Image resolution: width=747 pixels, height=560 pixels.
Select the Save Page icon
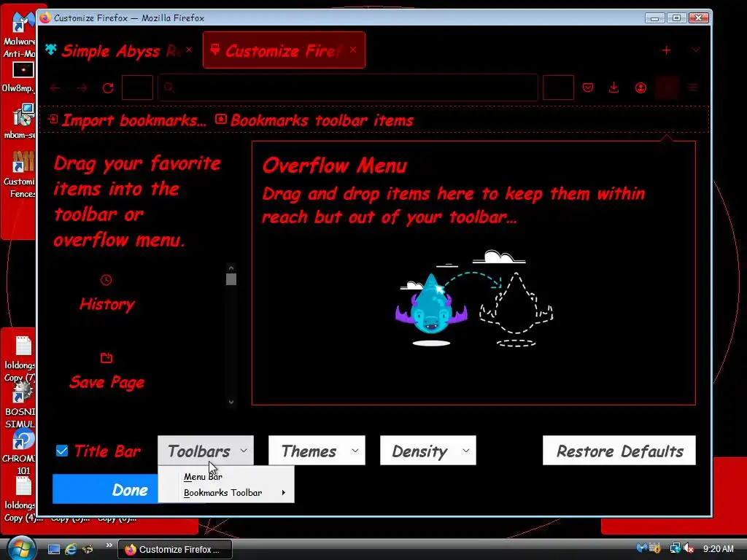107,357
